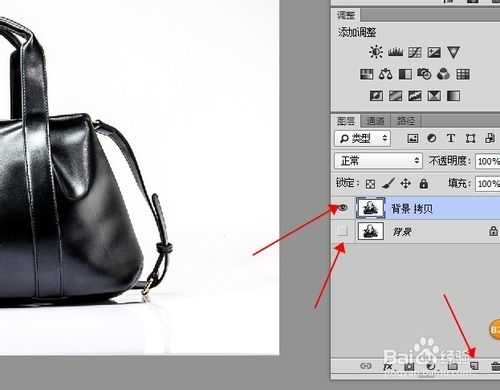Open layer style fx menu
The height and width of the screenshot is (390, 500).
coord(388,366)
